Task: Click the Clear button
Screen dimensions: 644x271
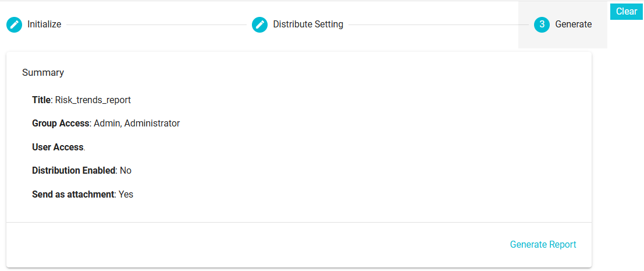Action: (627, 12)
